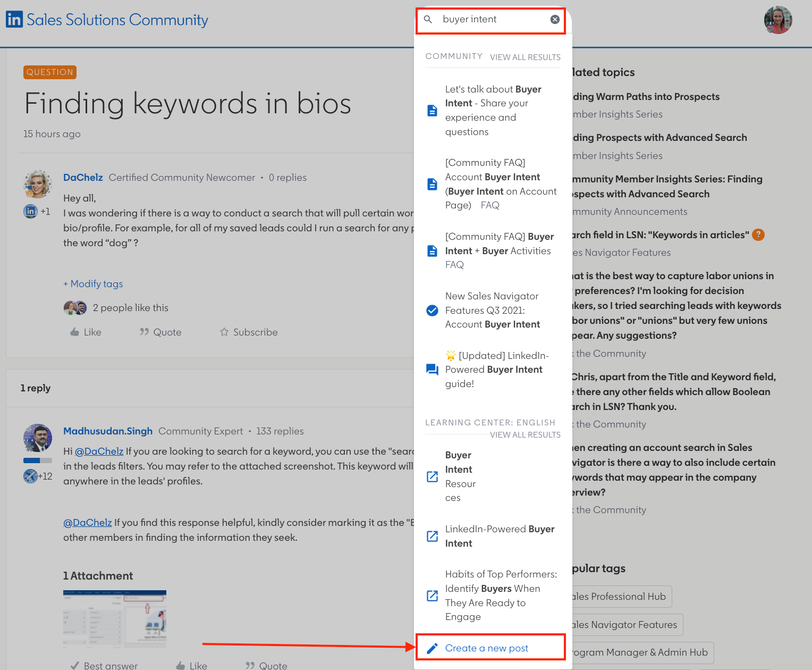Click checkmark icon beside Q3 2021 features result
Viewport: 812px width, 670px height.
(433, 310)
